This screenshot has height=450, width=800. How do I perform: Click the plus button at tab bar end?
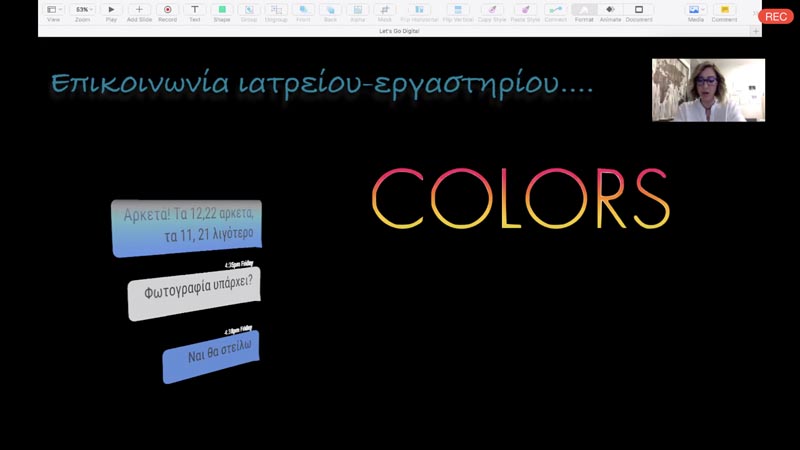pyautogui.click(x=755, y=31)
